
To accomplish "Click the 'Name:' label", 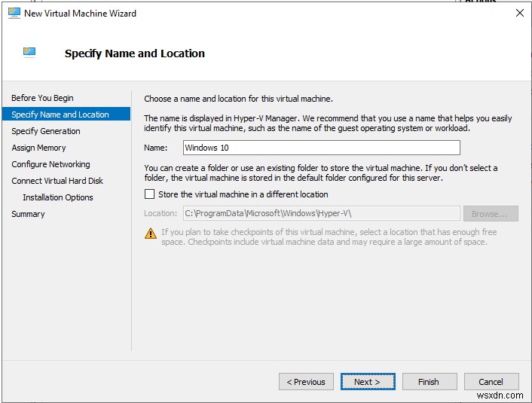I will point(156,148).
